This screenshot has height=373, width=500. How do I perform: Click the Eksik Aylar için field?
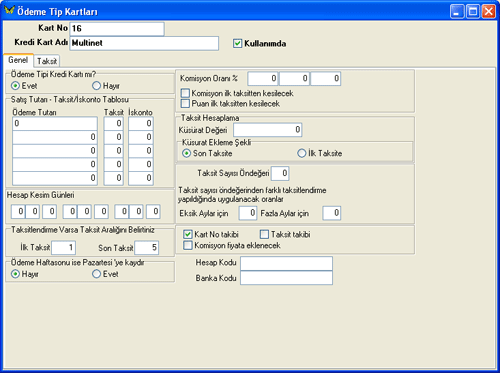248,213
